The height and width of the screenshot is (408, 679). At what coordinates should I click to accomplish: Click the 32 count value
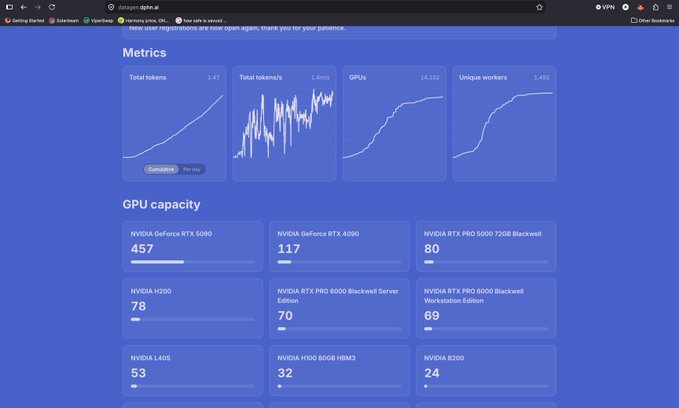tap(285, 373)
